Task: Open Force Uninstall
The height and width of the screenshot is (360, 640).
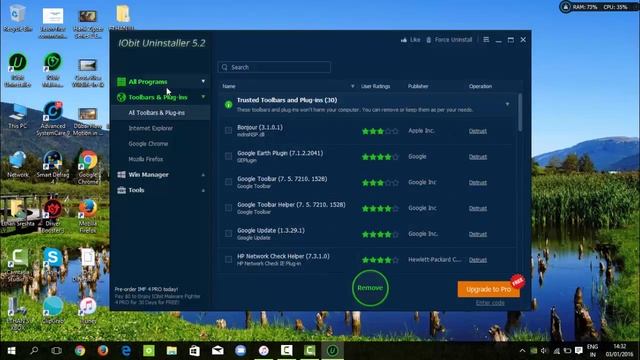Action: 449,40
